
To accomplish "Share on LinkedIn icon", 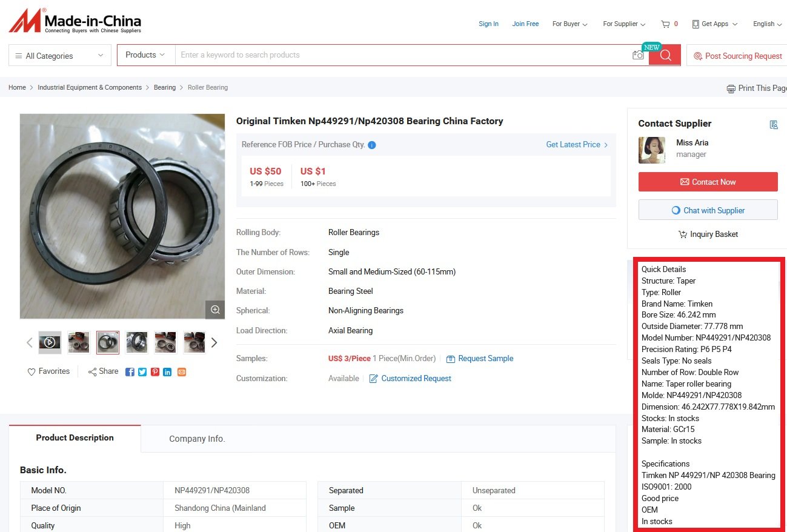I will tap(167, 372).
